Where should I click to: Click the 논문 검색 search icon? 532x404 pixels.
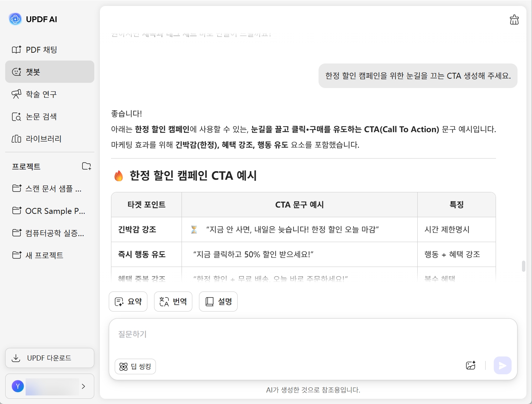click(x=16, y=117)
